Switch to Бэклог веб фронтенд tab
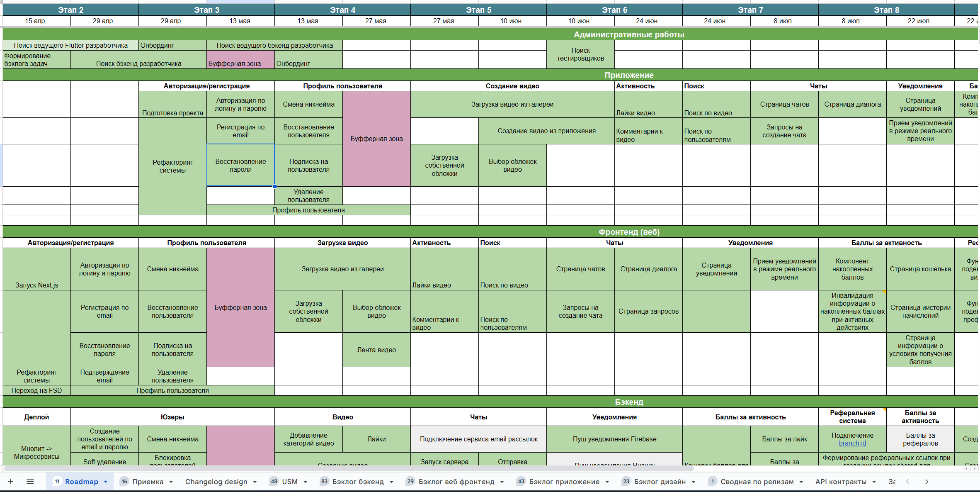Image resolution: width=980 pixels, height=492 pixels. pyautogui.click(x=456, y=482)
